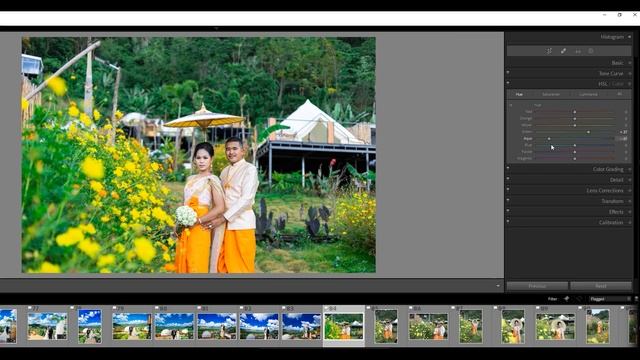Click the Aqua hue value field

622,138
